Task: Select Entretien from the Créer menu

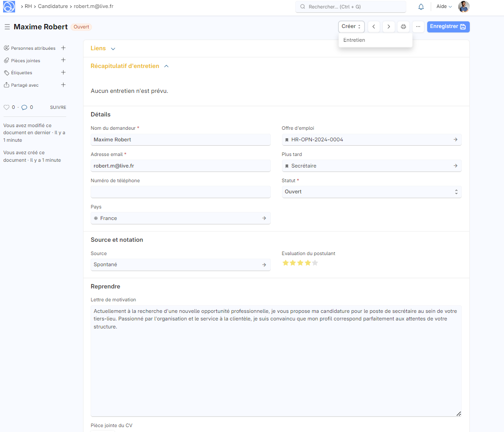Action: click(x=354, y=40)
